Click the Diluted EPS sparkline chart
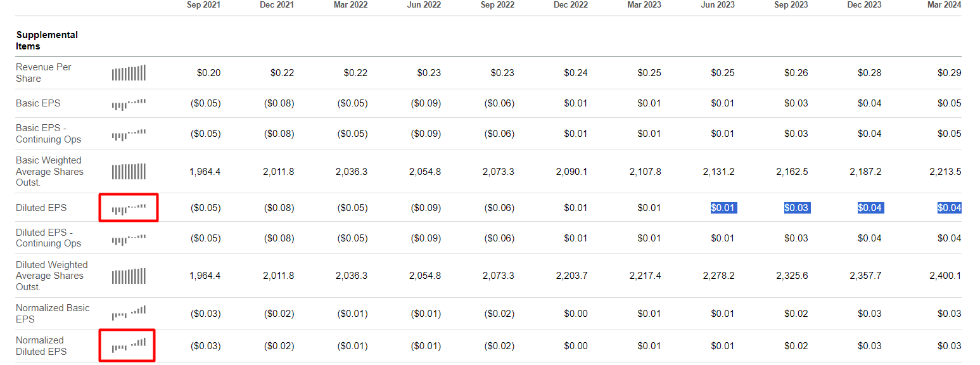The image size is (980, 365). [x=129, y=208]
